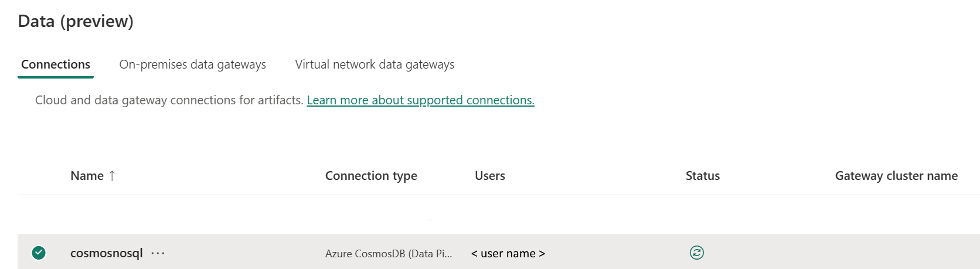Click the Data (preview) page heading
The height and width of the screenshot is (269, 980).
coord(76,21)
